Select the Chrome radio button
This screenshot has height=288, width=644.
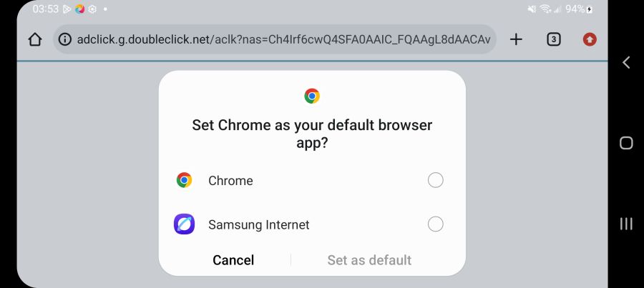435,180
